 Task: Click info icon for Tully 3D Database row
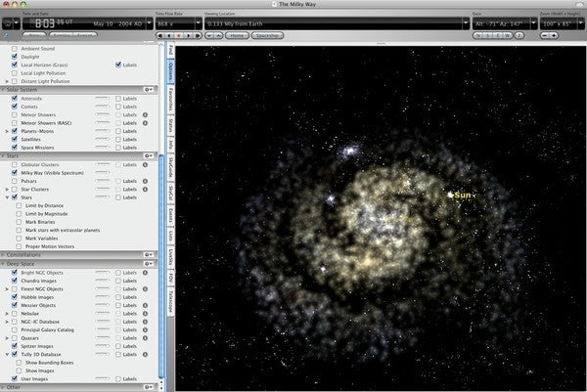145,354
